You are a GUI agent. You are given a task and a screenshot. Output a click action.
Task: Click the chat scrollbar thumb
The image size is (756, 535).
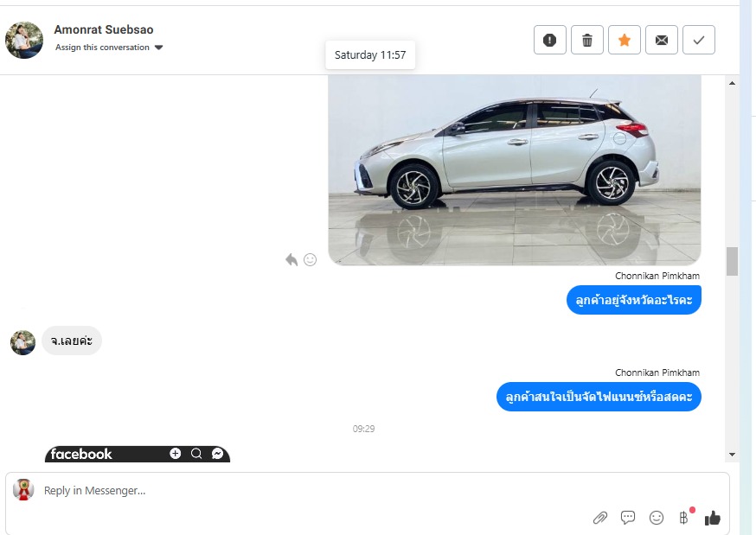732,262
